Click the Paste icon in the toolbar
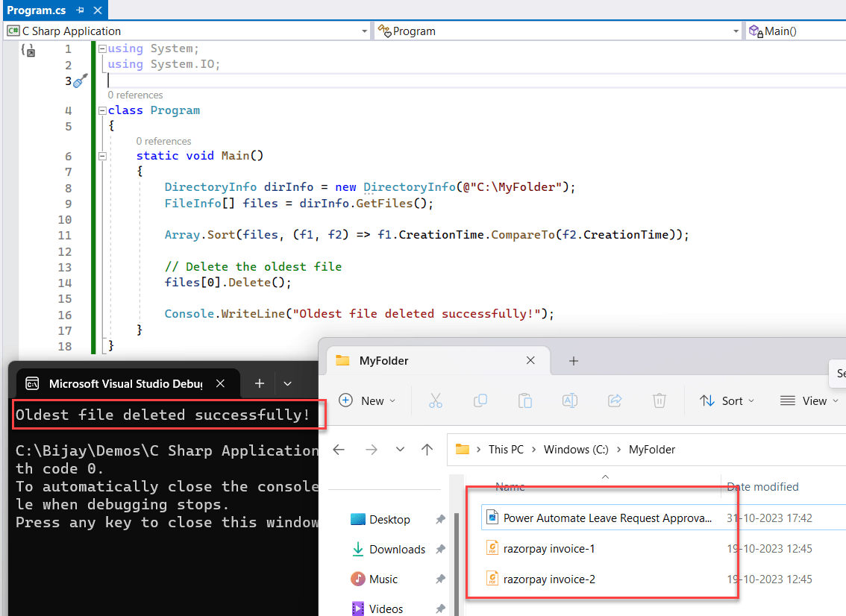This screenshot has height=616, width=846. (x=525, y=400)
